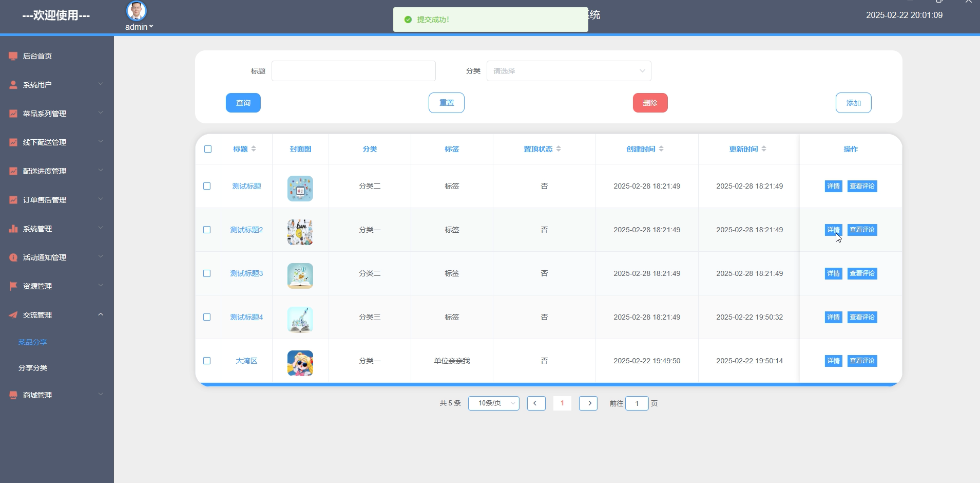Click the 重置 reset button
980x483 pixels.
pos(447,103)
